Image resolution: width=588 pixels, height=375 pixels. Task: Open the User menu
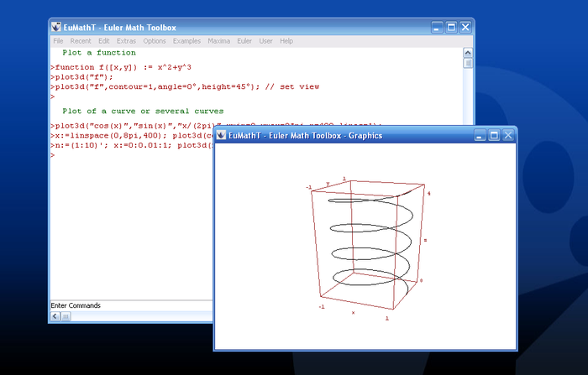266,41
